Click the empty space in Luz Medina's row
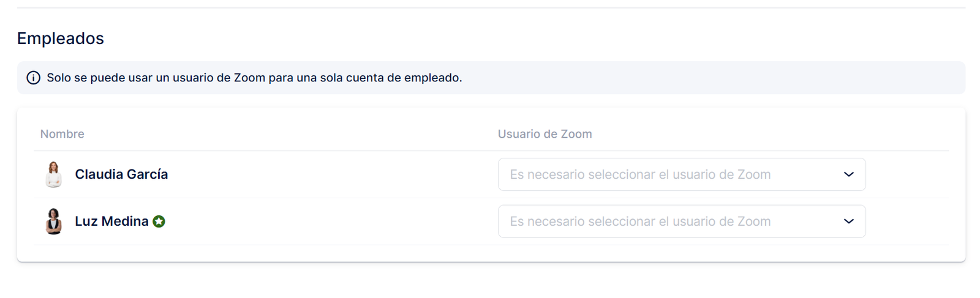Viewport: 980px width, 298px height. [x=331, y=222]
